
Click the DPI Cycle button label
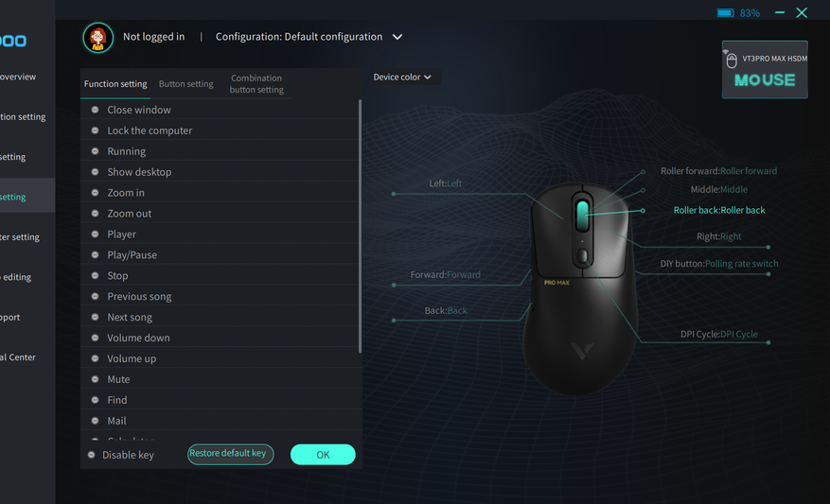pyautogui.click(x=719, y=334)
